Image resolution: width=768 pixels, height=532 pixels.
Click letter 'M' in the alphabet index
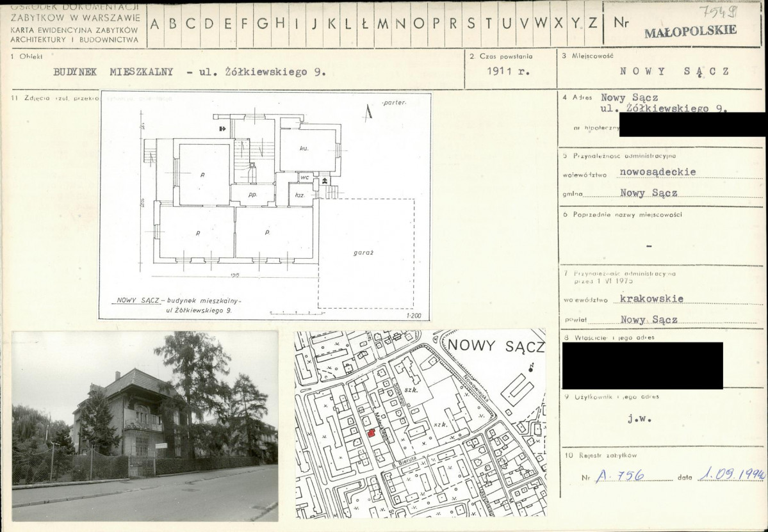tap(382, 24)
